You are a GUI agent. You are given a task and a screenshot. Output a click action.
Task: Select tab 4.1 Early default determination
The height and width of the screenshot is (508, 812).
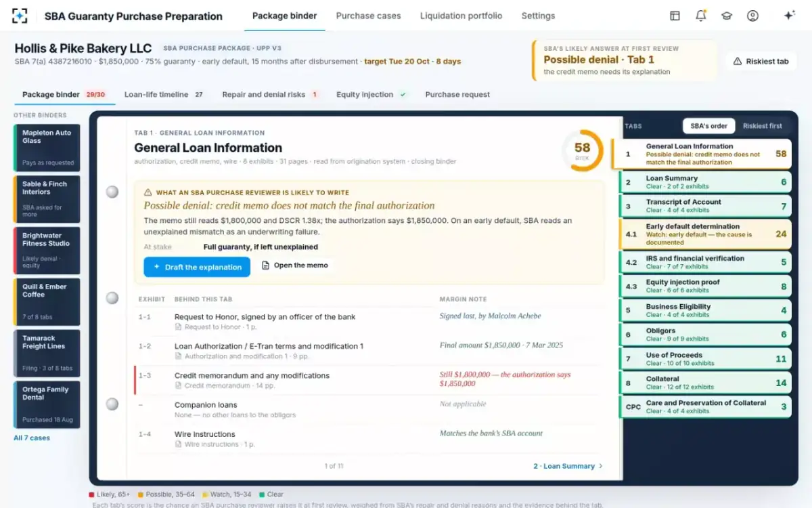click(x=705, y=234)
